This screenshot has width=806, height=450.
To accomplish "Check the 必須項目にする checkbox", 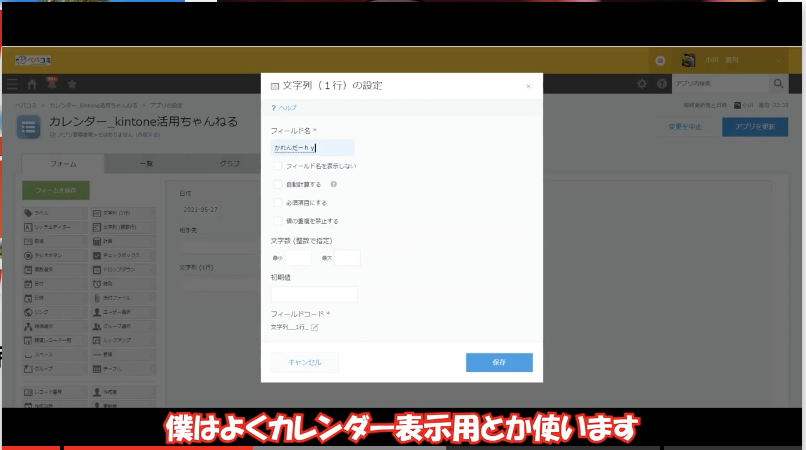I will coord(277,202).
